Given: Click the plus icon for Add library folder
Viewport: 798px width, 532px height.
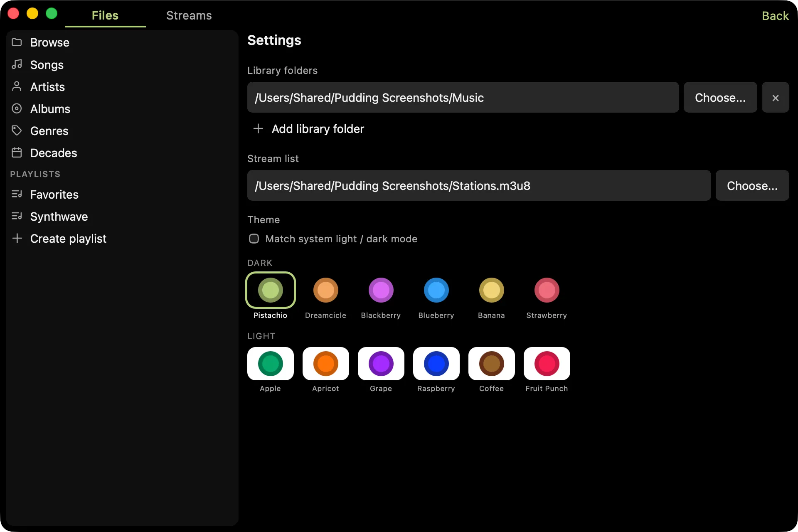Looking at the screenshot, I should coord(258,128).
